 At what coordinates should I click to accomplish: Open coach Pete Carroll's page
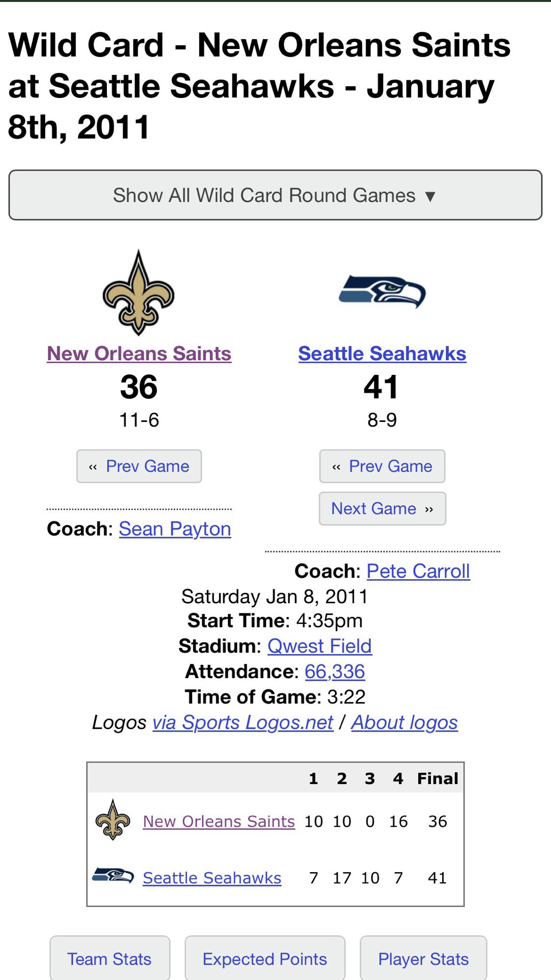418,571
